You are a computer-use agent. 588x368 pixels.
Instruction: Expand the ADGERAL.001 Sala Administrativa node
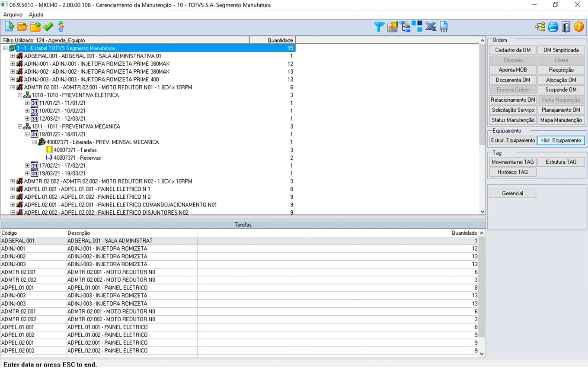coord(13,56)
